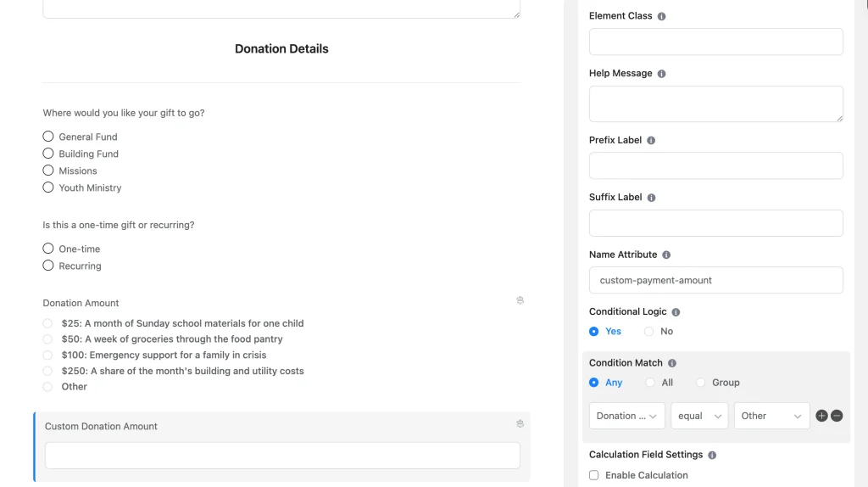Select Building Fund radio option
The image size is (868, 487).
click(x=48, y=154)
